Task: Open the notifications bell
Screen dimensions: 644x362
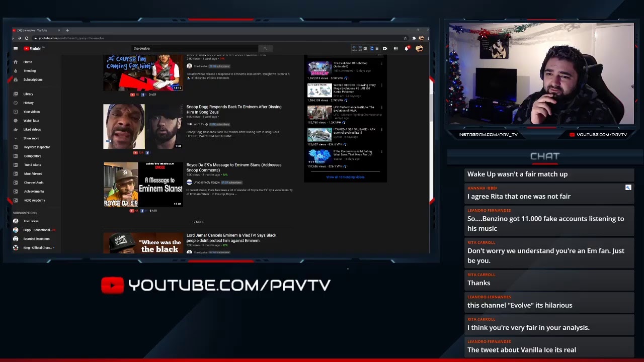Action: (x=407, y=49)
